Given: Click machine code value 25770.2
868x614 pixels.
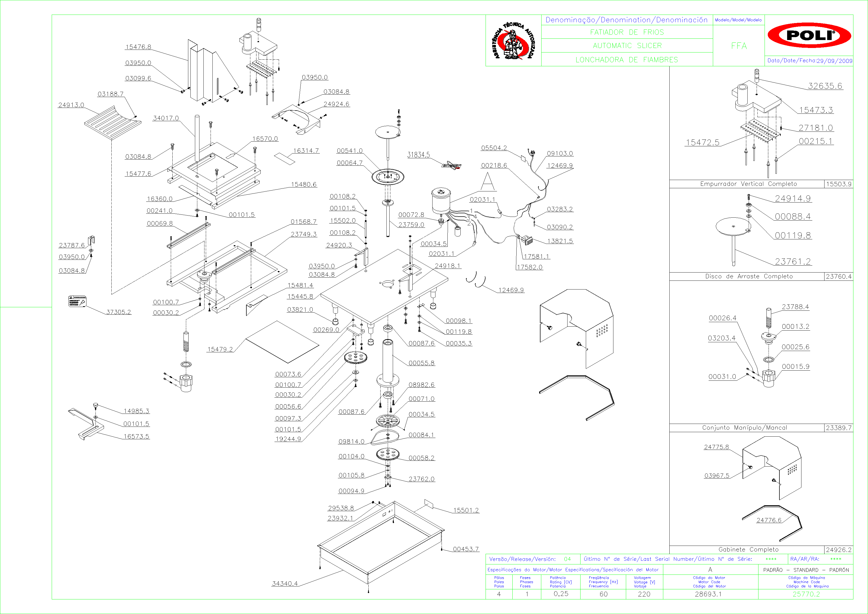Looking at the screenshot, I should [x=806, y=594].
